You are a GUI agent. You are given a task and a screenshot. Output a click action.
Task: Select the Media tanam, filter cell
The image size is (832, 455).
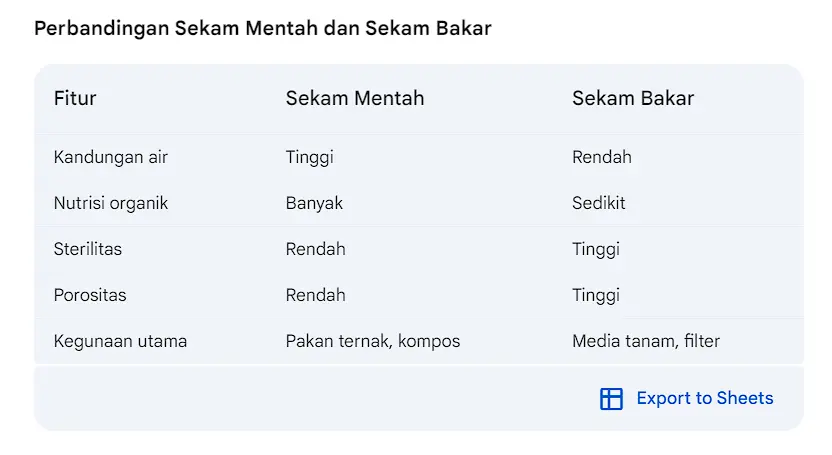[646, 341]
